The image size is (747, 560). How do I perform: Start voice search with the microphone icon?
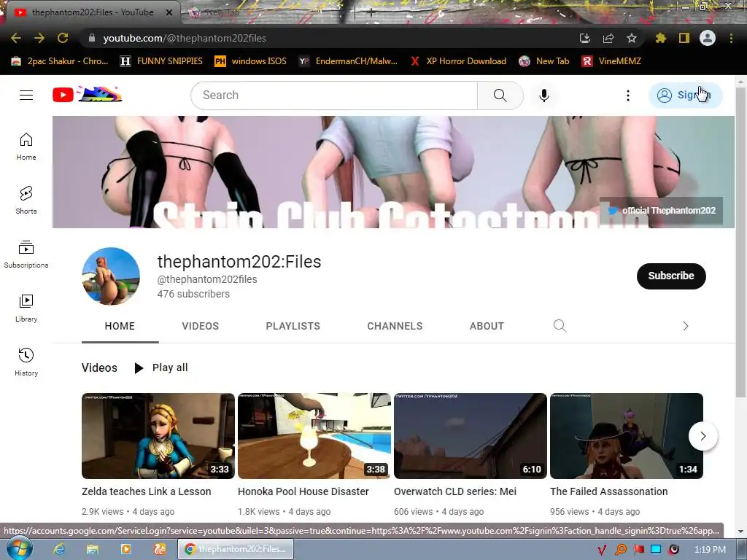(543, 96)
